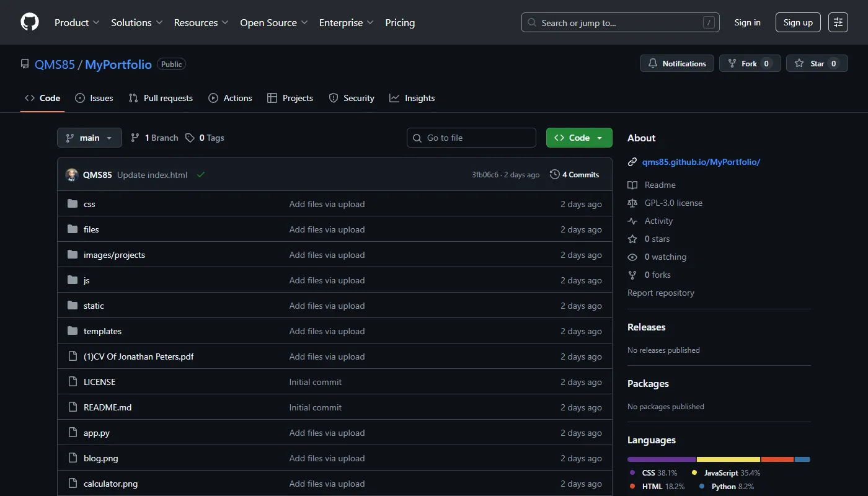The height and width of the screenshot is (496, 868).
Task: Click the purple CSS language bar segment
Action: 662,459
